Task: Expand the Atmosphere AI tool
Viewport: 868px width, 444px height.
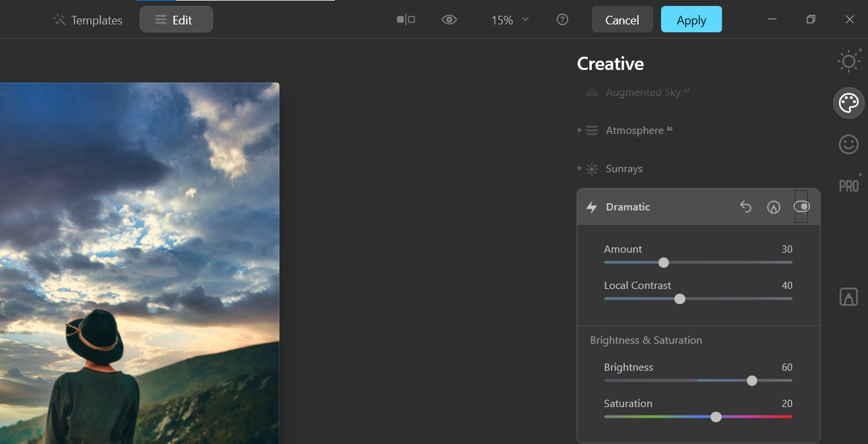Action: click(x=635, y=130)
